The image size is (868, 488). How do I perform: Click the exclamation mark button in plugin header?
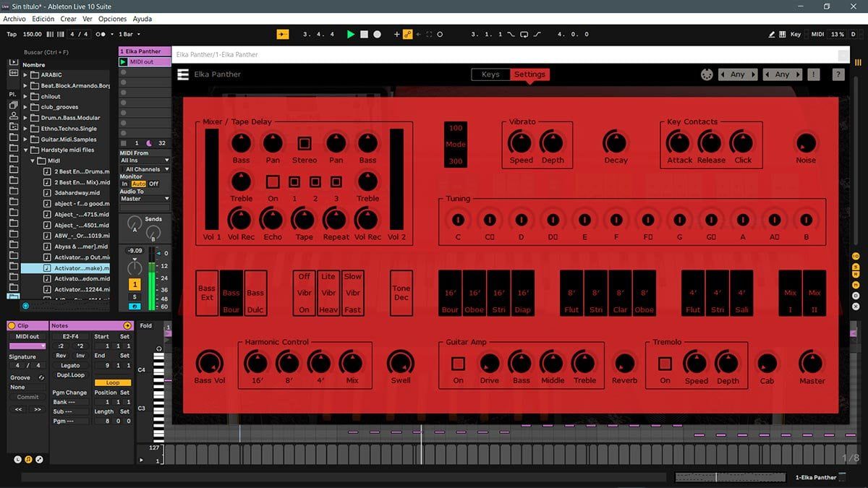tap(814, 74)
